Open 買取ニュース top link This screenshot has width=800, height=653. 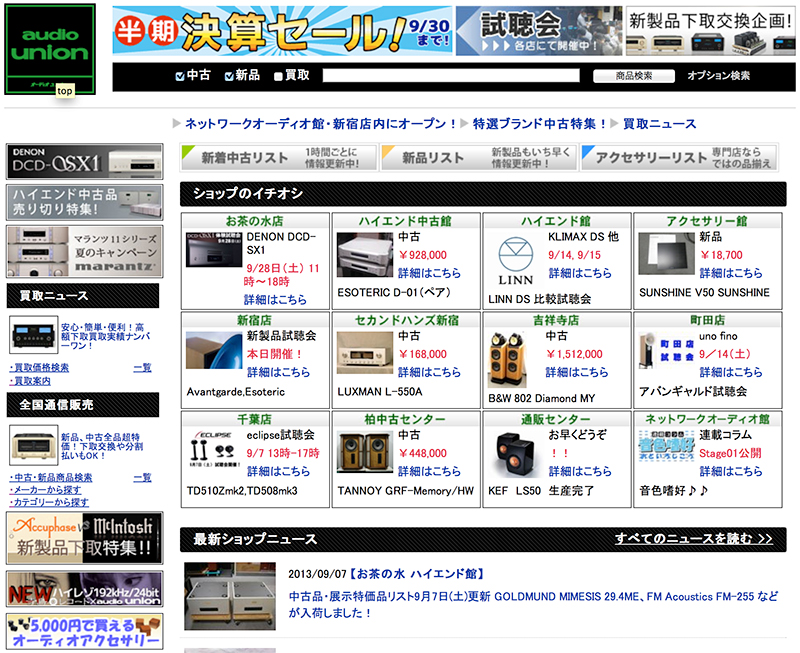(x=659, y=123)
